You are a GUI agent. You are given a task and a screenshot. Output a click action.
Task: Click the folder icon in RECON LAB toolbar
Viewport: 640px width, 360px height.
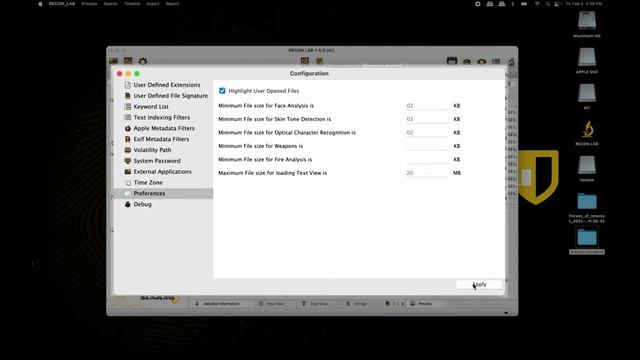[113, 61]
